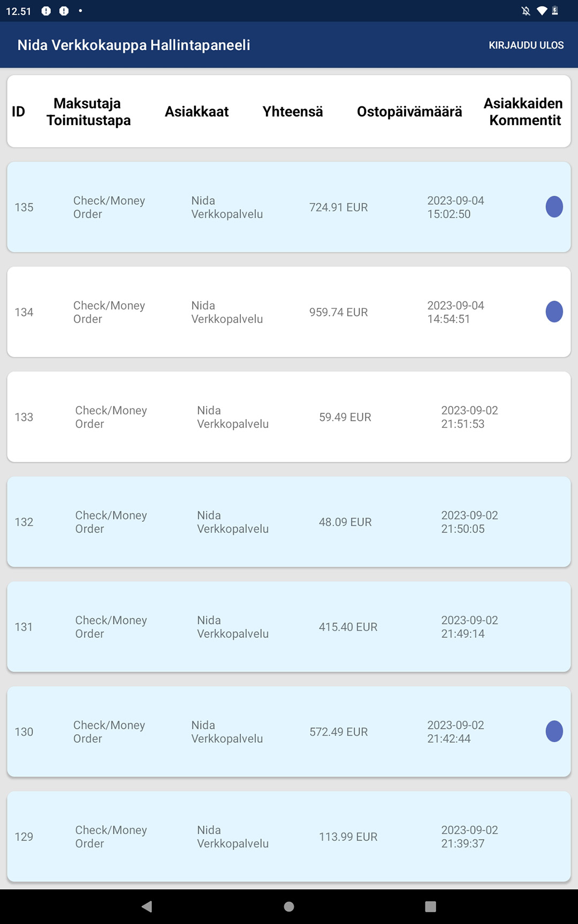This screenshot has width=578, height=924.
Task: Tap Android back navigation button
Action: [147, 906]
